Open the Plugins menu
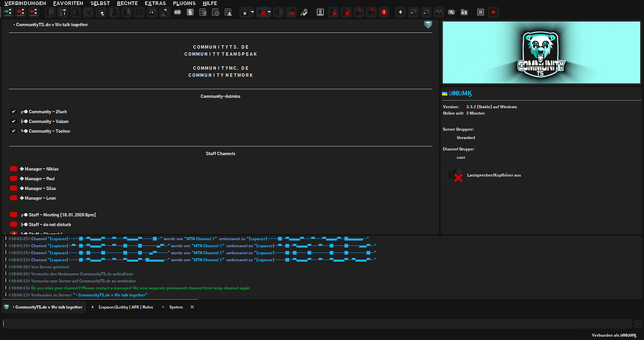The height and width of the screenshot is (340, 644). tap(184, 3)
